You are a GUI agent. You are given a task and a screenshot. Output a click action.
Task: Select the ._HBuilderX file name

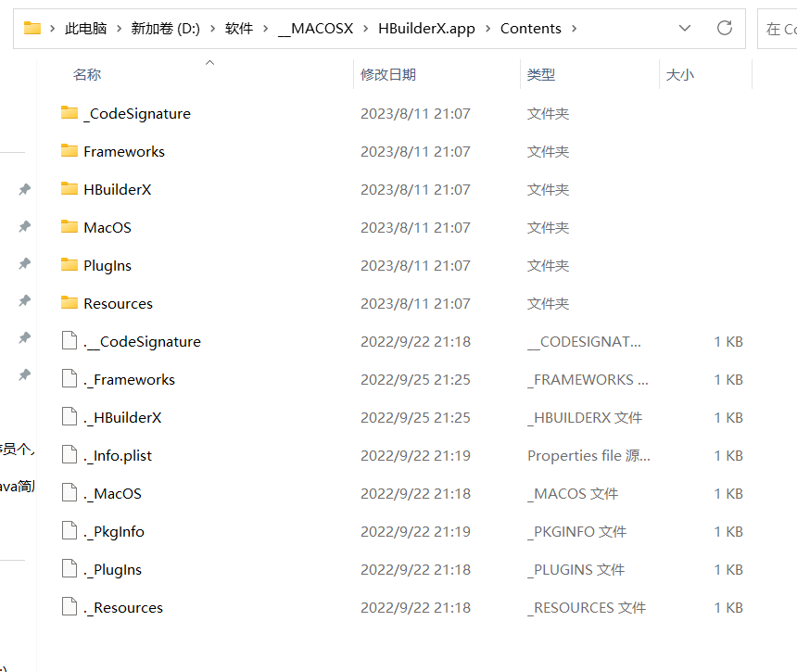point(122,418)
